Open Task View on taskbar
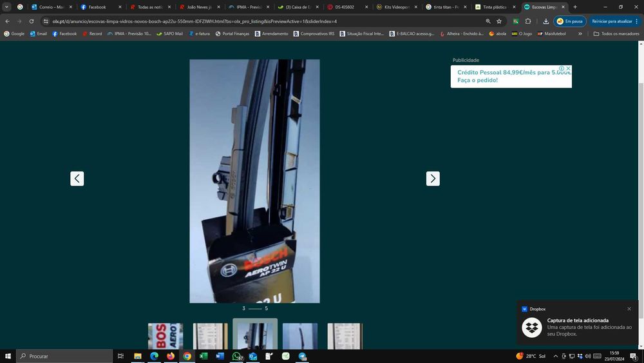Image resolution: width=644 pixels, height=363 pixels. tap(120, 356)
